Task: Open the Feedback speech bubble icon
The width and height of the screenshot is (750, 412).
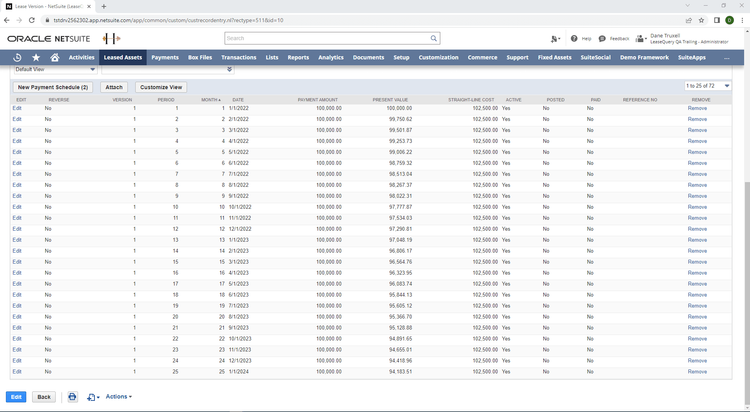Action: (602, 38)
